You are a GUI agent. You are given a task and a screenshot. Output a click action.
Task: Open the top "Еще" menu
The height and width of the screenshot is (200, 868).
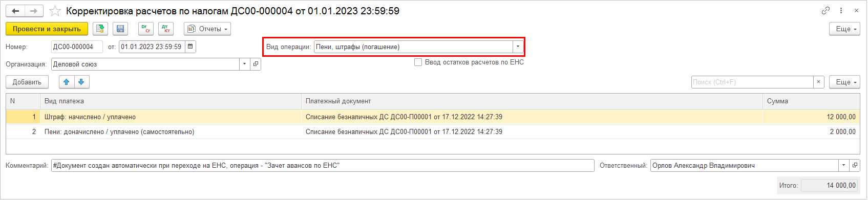[x=844, y=29]
